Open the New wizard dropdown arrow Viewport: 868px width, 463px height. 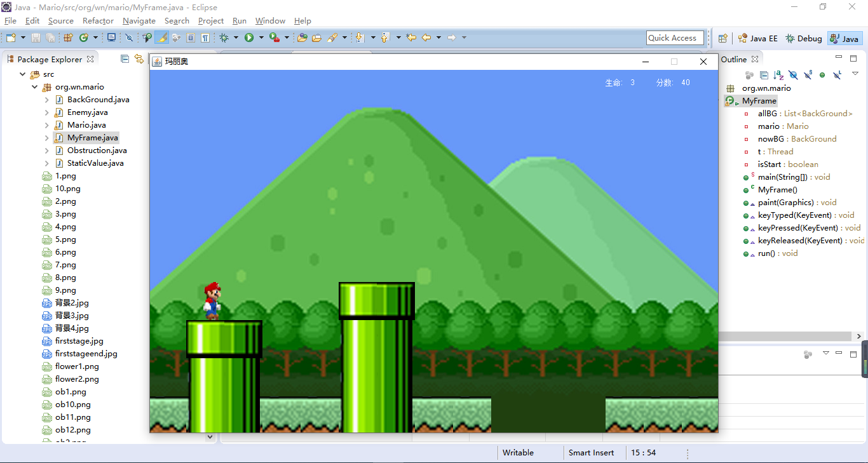(22, 38)
